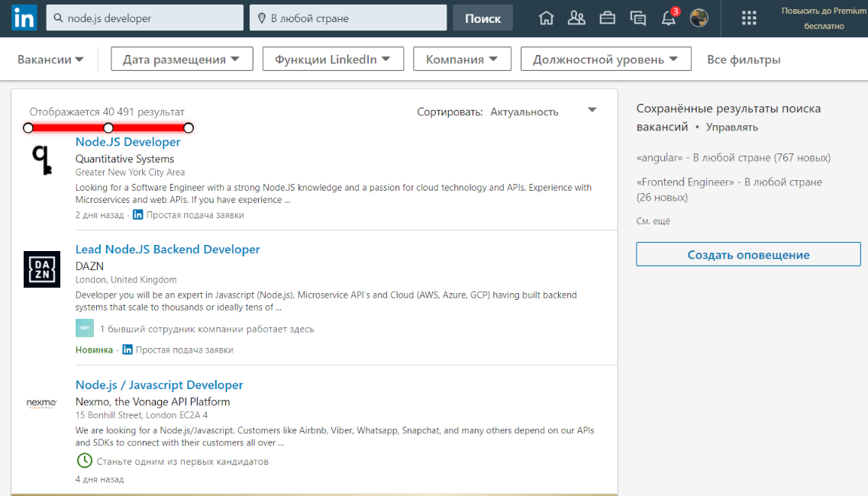
Task: Click the location field 'В любой стране'
Action: pyautogui.click(x=348, y=18)
